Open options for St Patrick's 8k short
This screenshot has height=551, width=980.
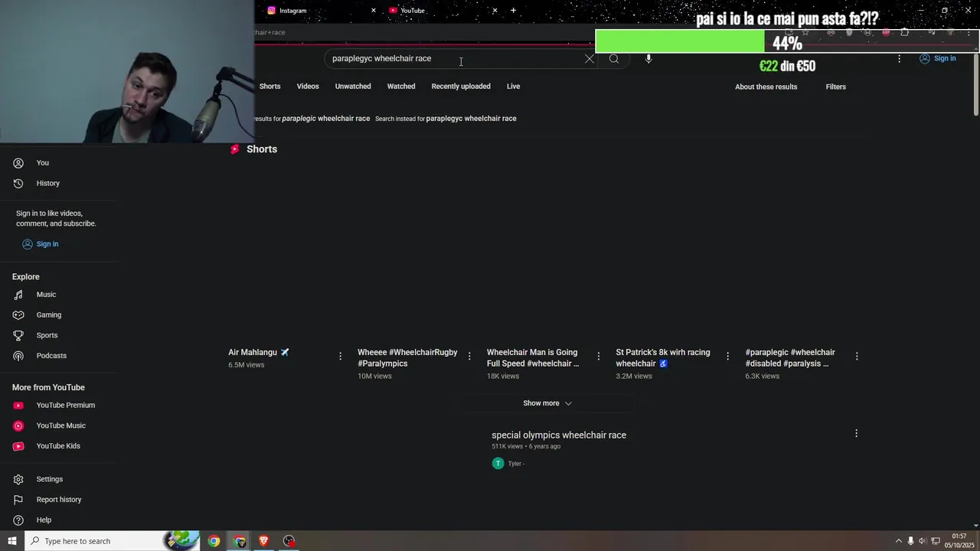point(727,356)
